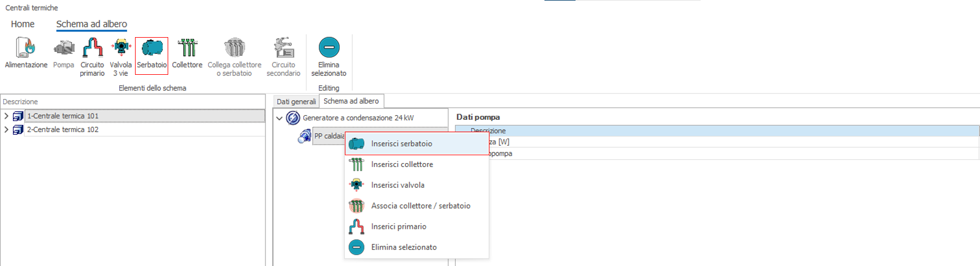Select the Pompa tool in ribbon
The height and width of the screenshot is (266, 980).
(64, 49)
